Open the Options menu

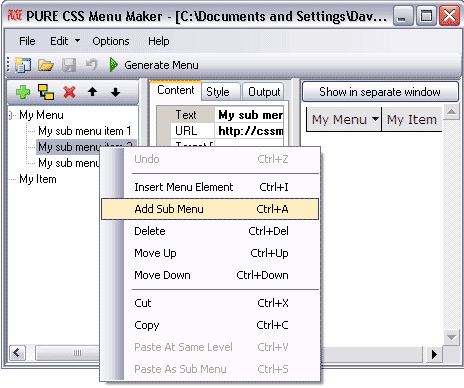coord(111,41)
